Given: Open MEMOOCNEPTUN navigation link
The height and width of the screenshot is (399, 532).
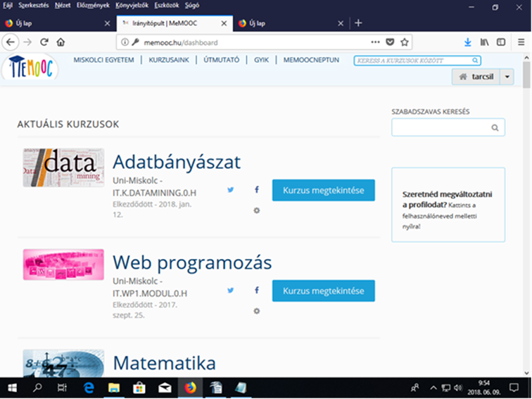Looking at the screenshot, I should coord(312,60).
